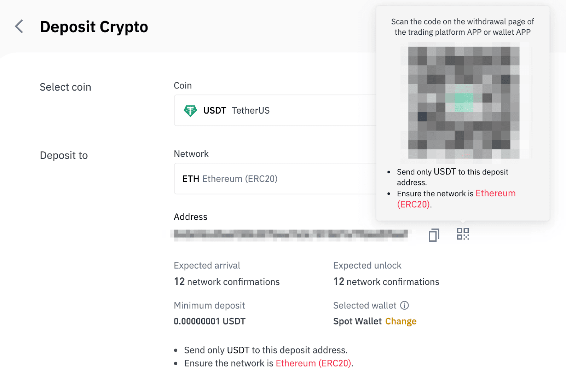Click the Deposit to section label

(x=64, y=155)
